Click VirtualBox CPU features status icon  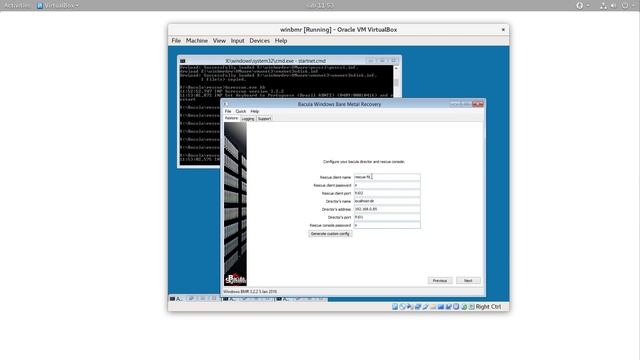coord(456,307)
